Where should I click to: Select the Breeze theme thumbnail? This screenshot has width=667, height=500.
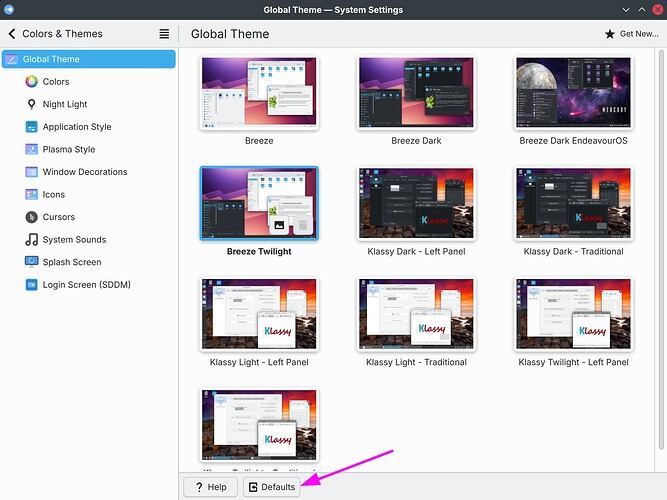click(259, 92)
